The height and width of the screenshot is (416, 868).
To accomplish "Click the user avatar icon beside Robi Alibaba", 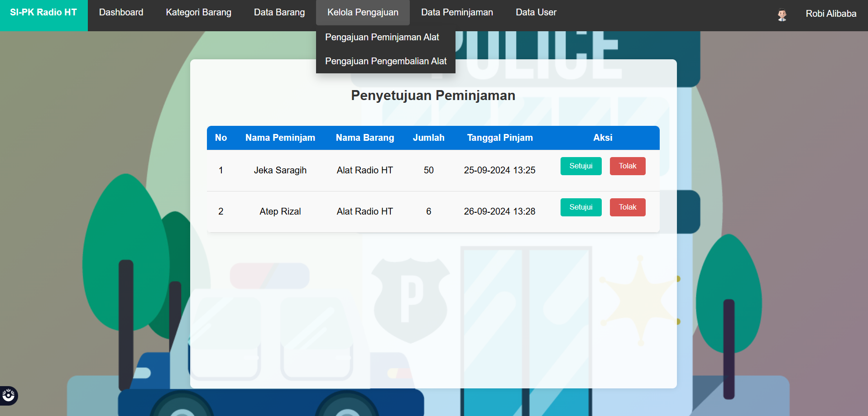I will (782, 15).
